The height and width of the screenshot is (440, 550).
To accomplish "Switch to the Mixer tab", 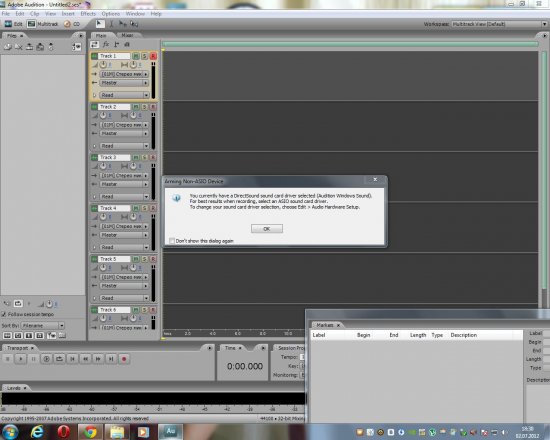I will point(127,35).
